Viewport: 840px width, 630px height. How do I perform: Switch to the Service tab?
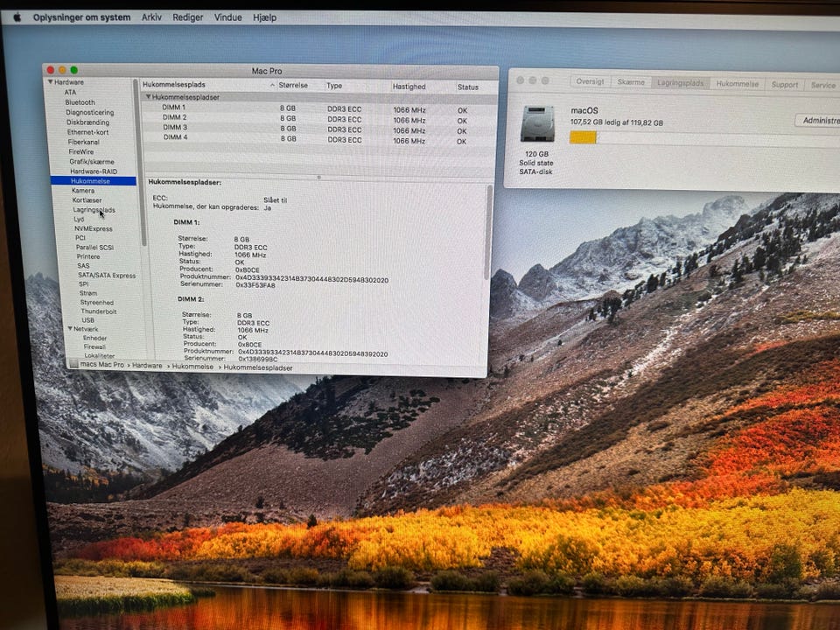click(822, 85)
